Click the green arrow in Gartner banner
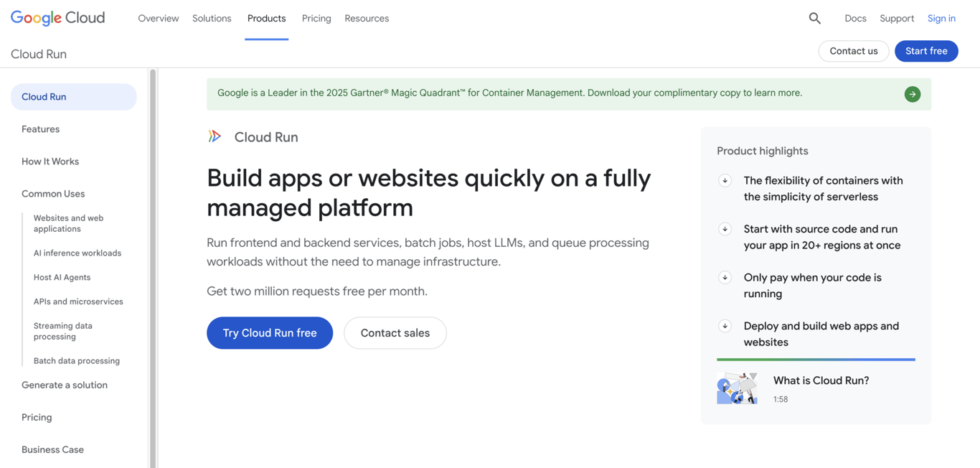980x468 pixels. 912,94
